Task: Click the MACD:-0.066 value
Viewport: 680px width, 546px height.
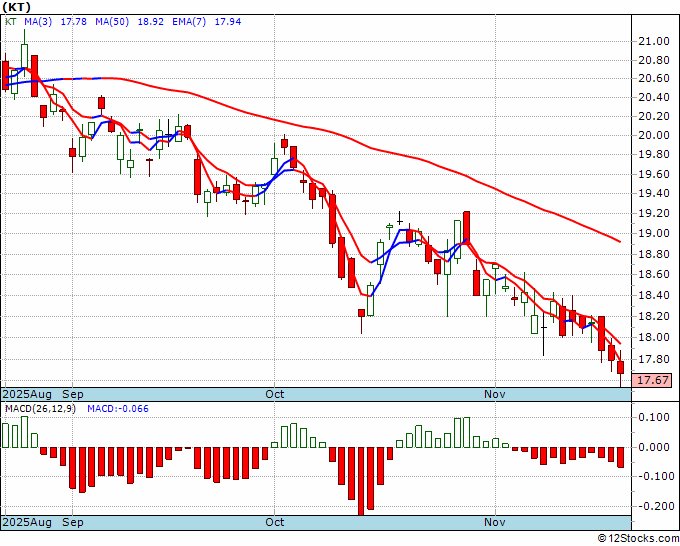Action: [x=118, y=409]
